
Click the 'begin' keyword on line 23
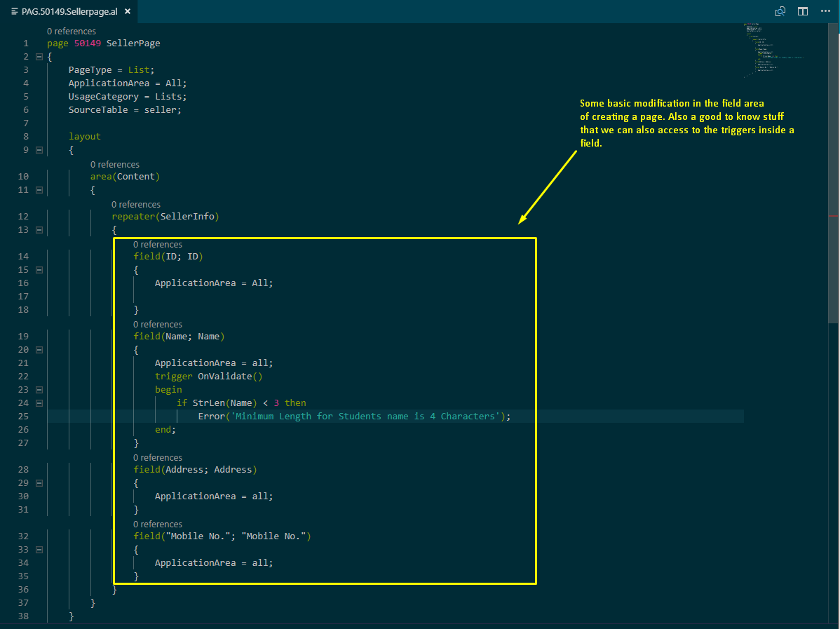click(168, 389)
